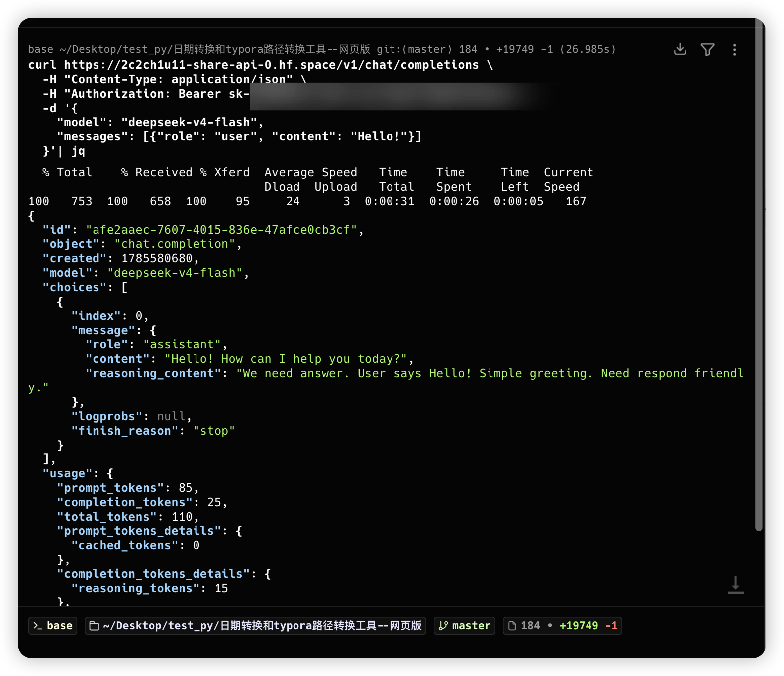
Task: Click the "model": "deepseek-v4-flash" request line
Action: pos(160,122)
